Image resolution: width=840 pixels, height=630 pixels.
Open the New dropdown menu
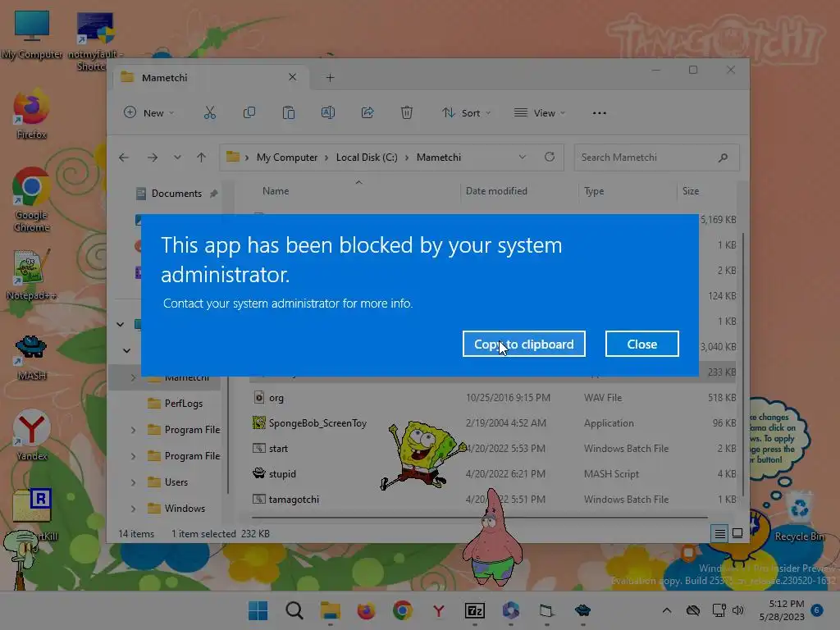click(x=149, y=112)
